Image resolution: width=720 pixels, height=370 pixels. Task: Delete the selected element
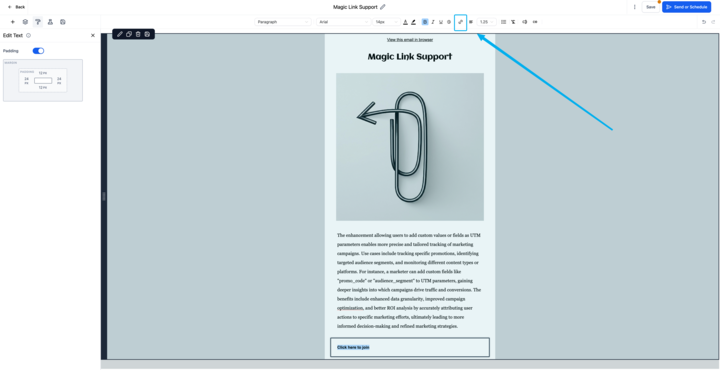(138, 34)
